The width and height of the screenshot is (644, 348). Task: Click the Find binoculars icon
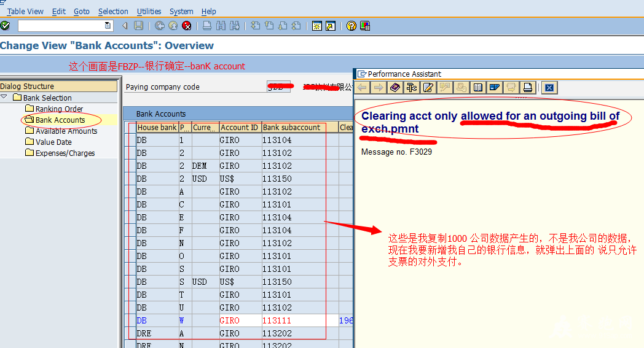(221, 26)
